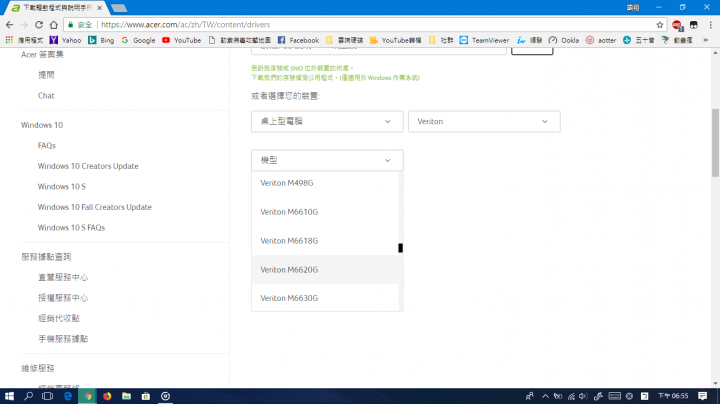Open Microsoft Store from the taskbar
This screenshot has width=720, height=404.
[x=146, y=396]
